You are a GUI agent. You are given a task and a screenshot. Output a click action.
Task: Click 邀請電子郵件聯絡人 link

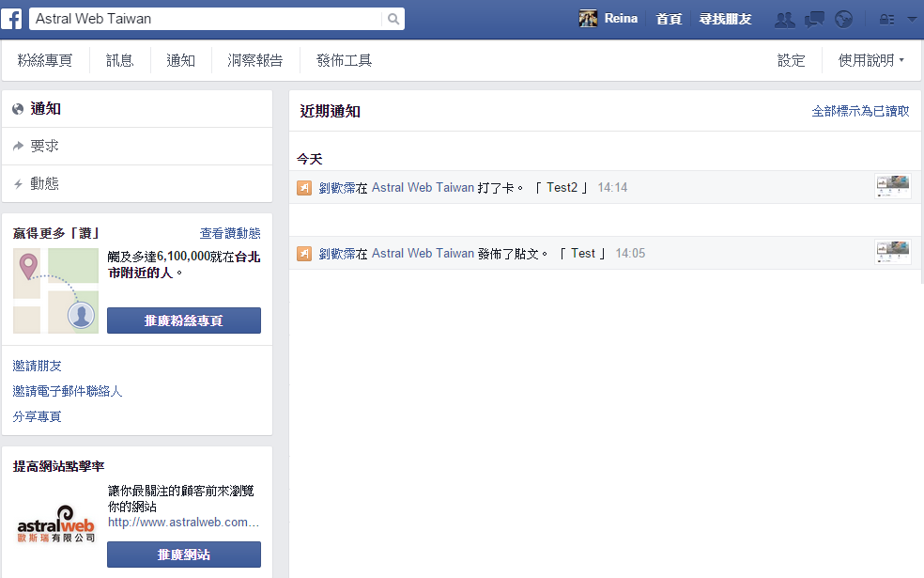click(x=68, y=391)
